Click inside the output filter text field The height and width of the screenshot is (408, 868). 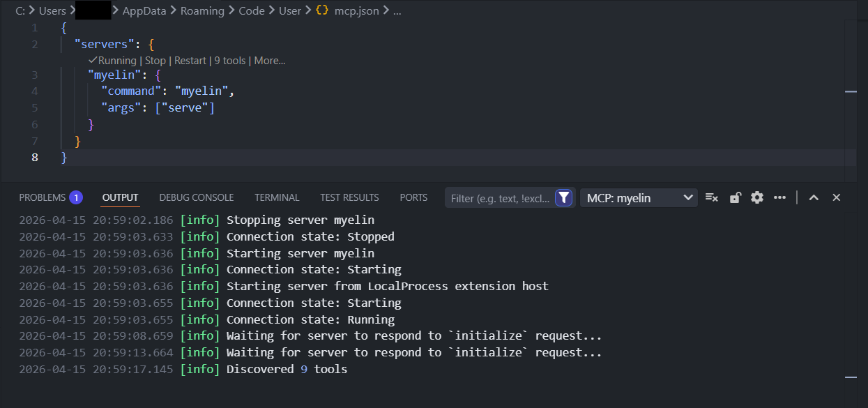pos(495,197)
